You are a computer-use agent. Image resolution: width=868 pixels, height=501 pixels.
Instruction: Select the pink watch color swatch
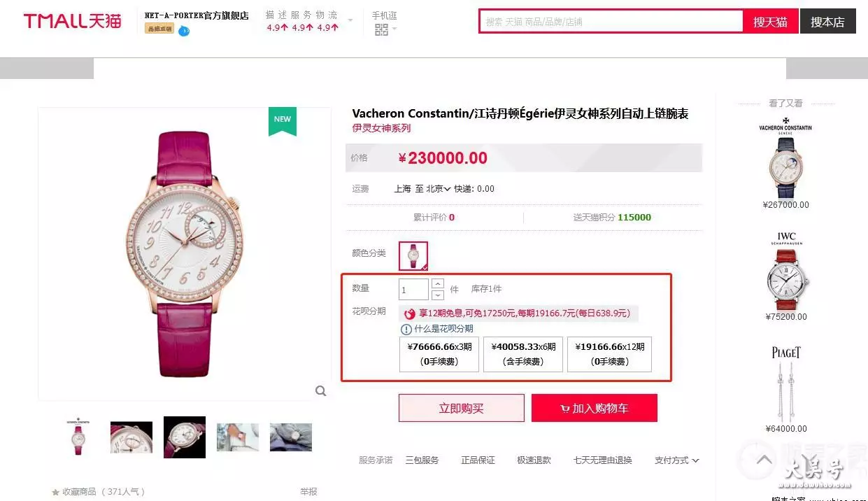(413, 256)
